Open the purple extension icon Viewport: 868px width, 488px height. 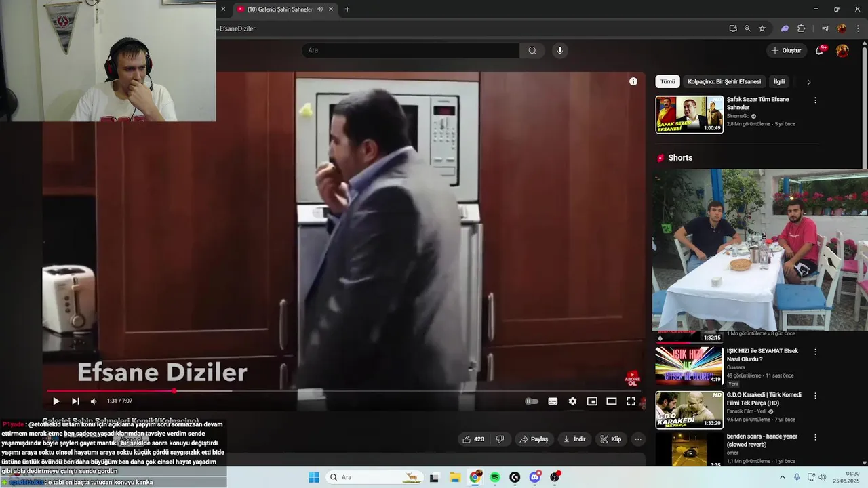pyautogui.click(x=785, y=28)
